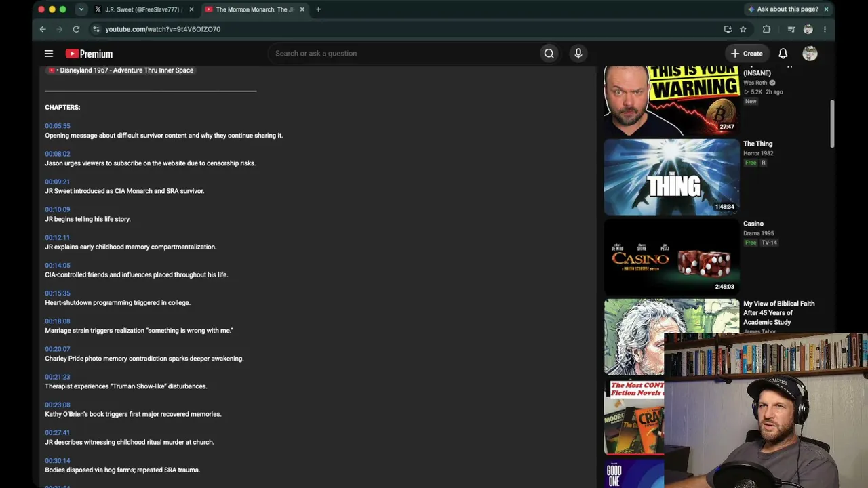Viewport: 868px width, 488px height.
Task: Start voice search with the microphone
Action: pos(578,54)
